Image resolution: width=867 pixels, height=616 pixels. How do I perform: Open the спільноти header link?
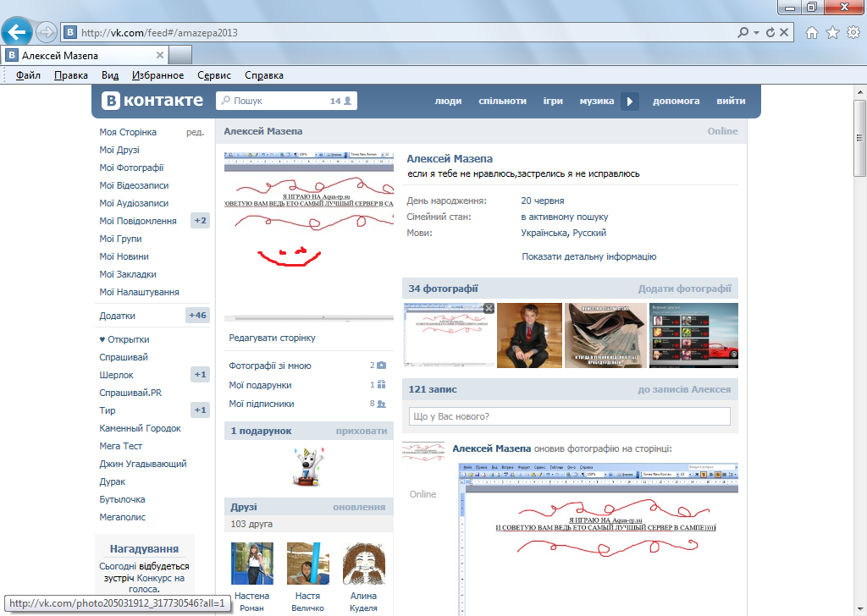pyautogui.click(x=502, y=101)
